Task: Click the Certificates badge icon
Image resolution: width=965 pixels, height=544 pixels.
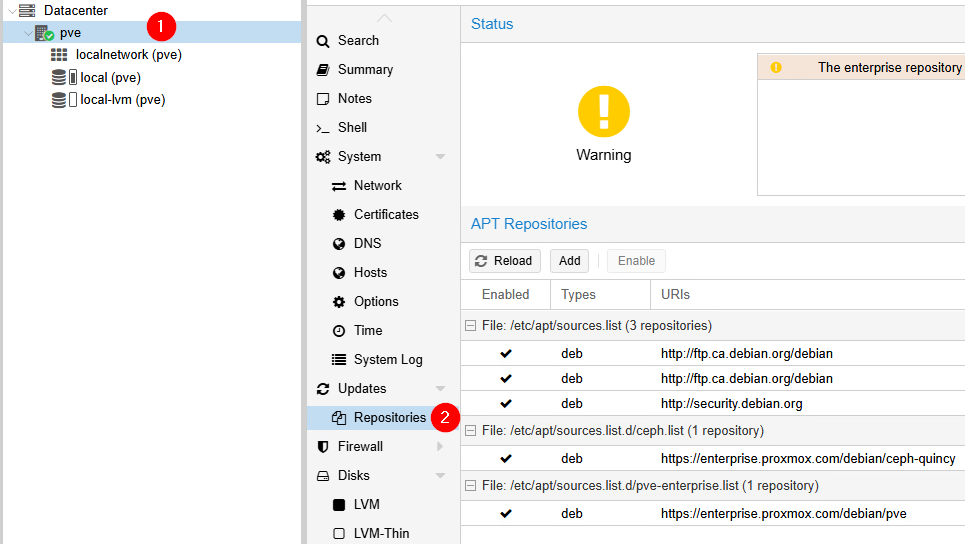Action: (338, 215)
